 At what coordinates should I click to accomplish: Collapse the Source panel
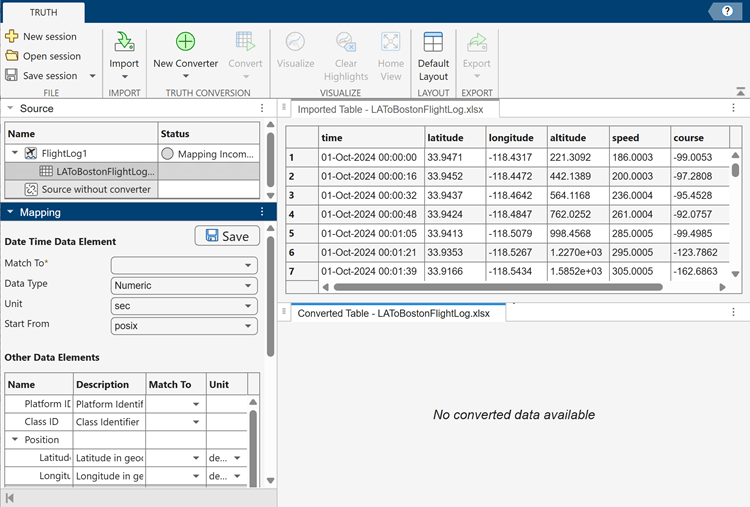pos(10,108)
